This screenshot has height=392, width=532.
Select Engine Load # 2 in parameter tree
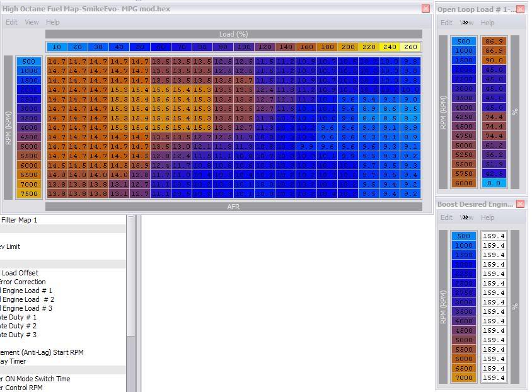click(27, 299)
